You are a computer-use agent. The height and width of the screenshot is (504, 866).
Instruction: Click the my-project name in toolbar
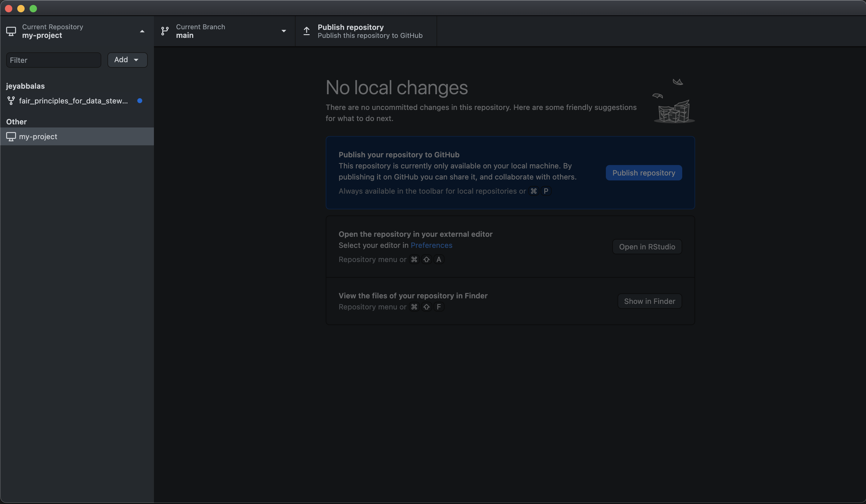pyautogui.click(x=42, y=35)
